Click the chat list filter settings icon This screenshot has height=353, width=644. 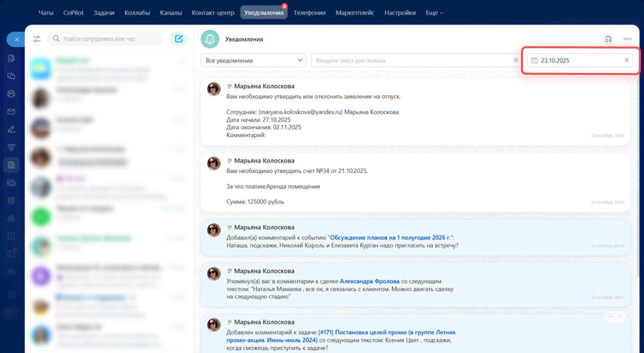tap(36, 39)
